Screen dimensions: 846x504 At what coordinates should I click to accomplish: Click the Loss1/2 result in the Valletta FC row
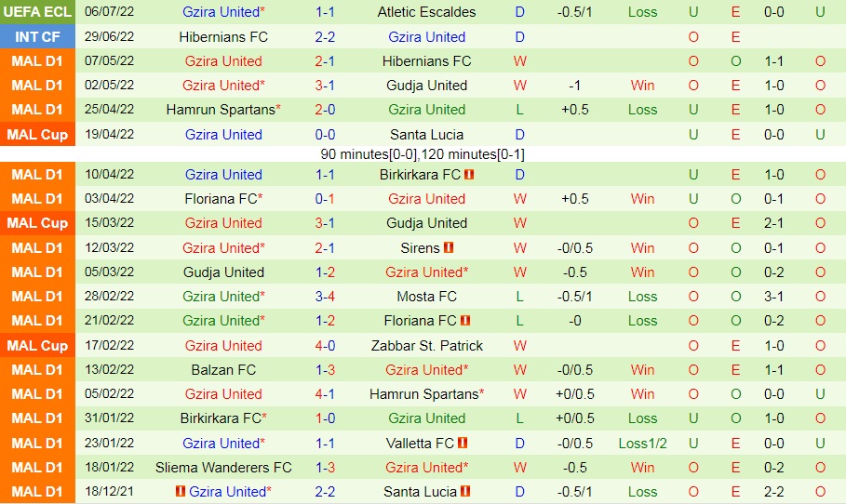pyautogui.click(x=642, y=444)
